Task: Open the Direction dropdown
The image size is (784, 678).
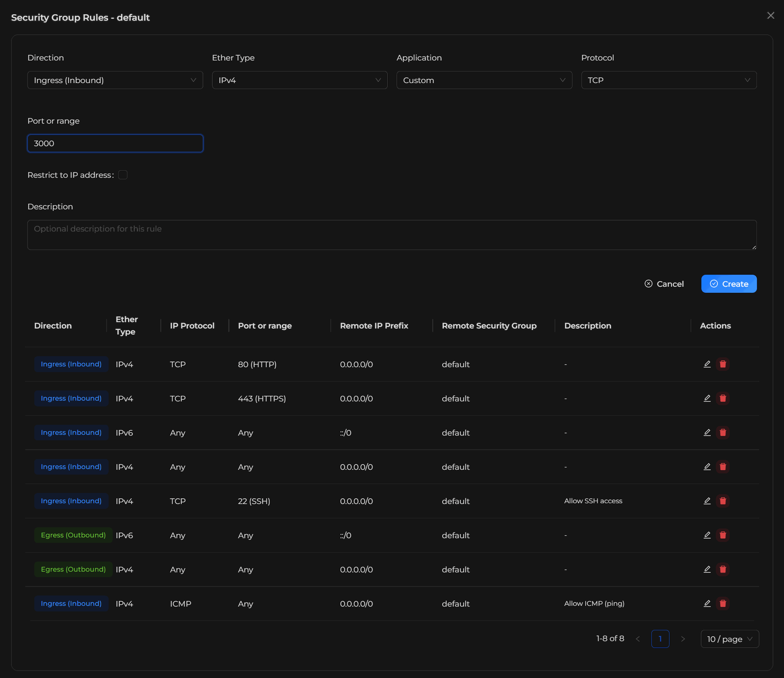Action: click(115, 80)
